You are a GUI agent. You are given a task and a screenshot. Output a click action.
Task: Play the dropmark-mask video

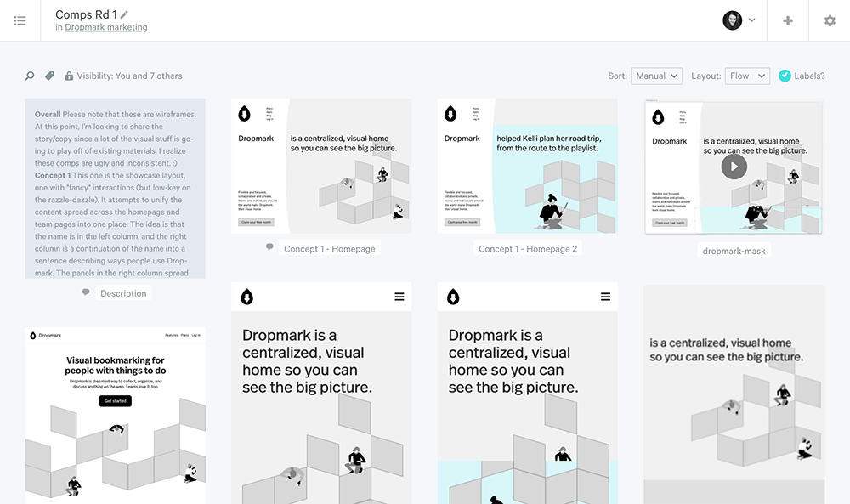click(x=734, y=167)
